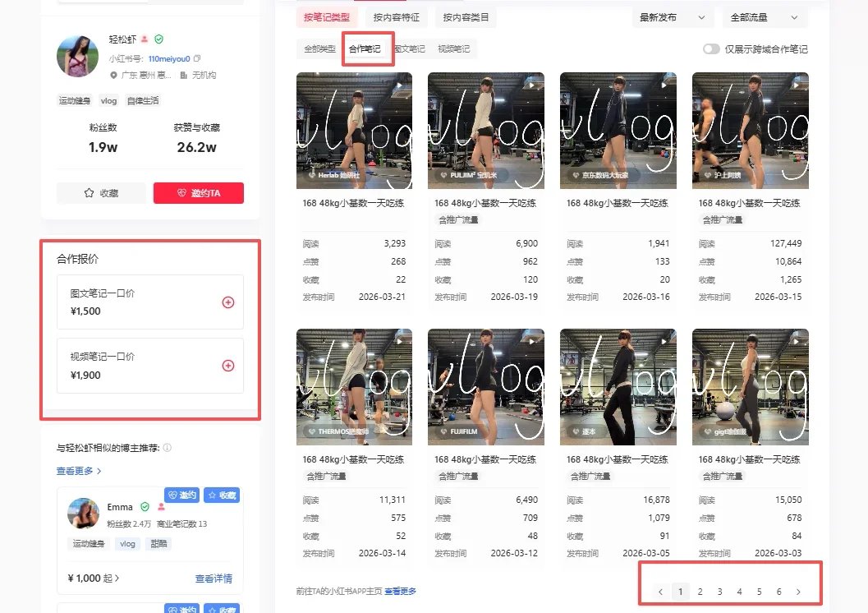Open the note thumbnail dated 2026-03-15
The image size is (868, 613).
(751, 131)
